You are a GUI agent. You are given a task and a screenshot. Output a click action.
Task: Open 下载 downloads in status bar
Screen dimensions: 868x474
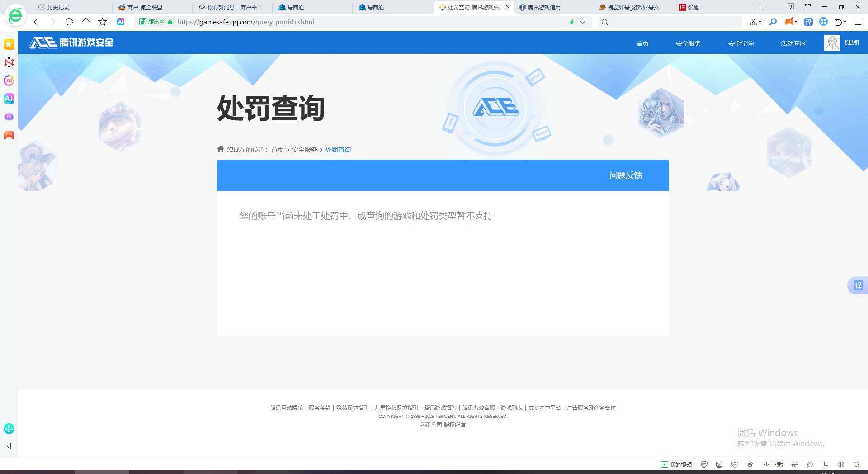coord(773,465)
